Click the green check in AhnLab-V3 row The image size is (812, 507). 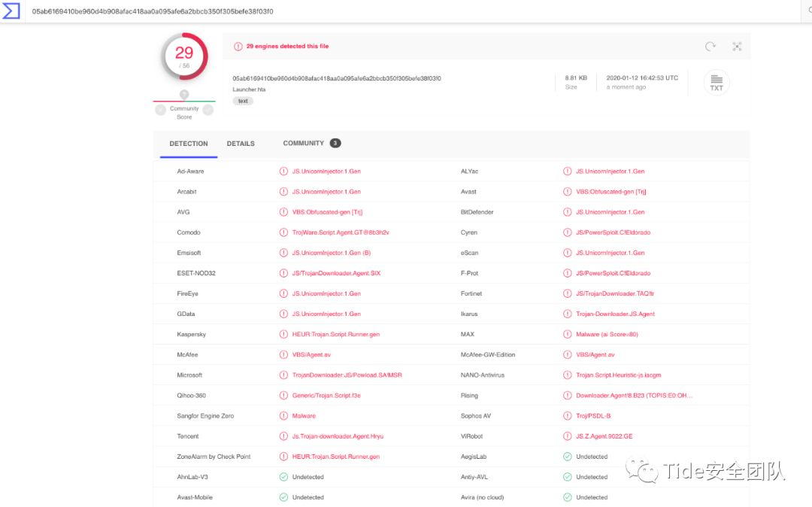[283, 477]
